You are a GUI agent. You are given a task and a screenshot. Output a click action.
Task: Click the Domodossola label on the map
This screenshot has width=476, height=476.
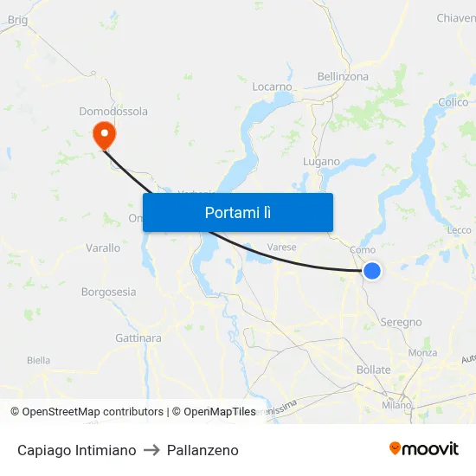coord(113,112)
